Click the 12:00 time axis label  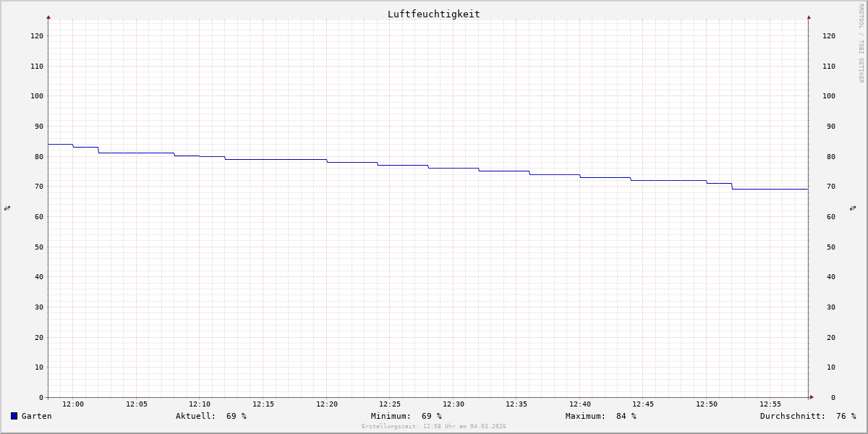click(x=73, y=404)
